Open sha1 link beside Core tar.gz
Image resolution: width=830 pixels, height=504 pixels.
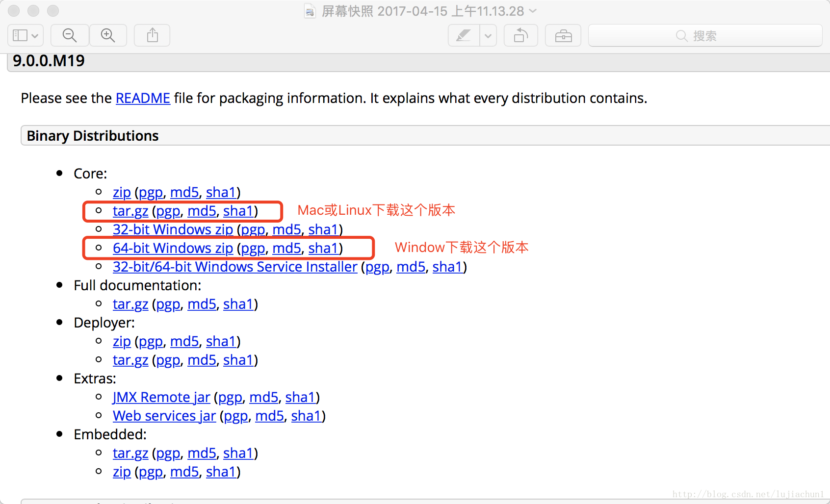(238, 211)
